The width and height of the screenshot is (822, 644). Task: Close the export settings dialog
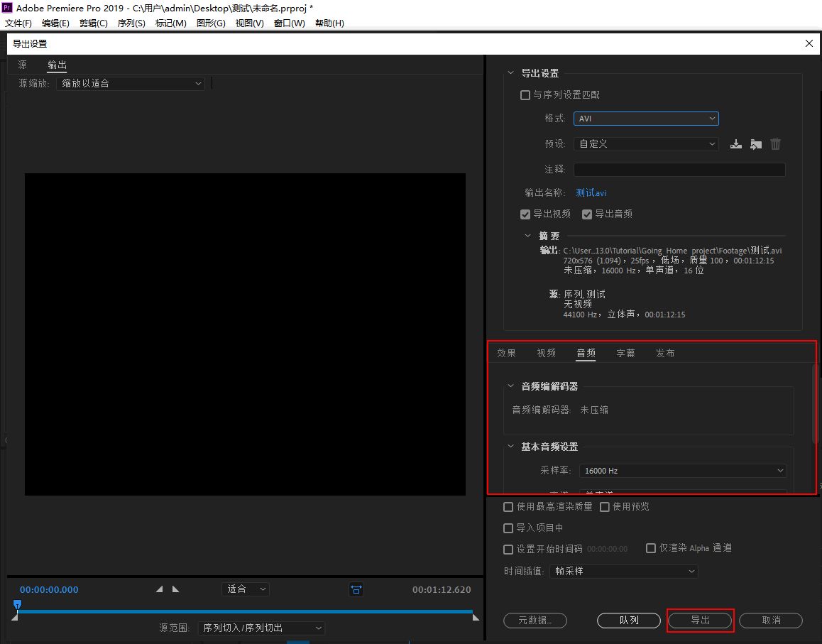point(809,43)
